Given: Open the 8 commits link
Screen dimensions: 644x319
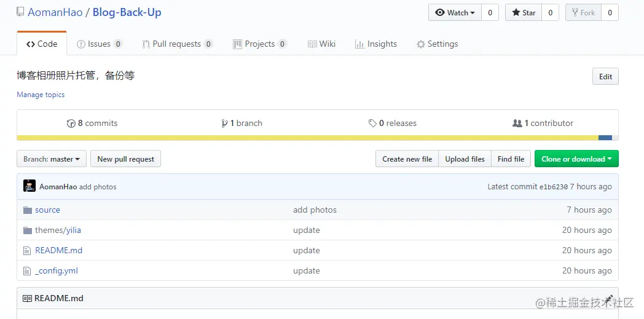Looking at the screenshot, I should (92, 123).
